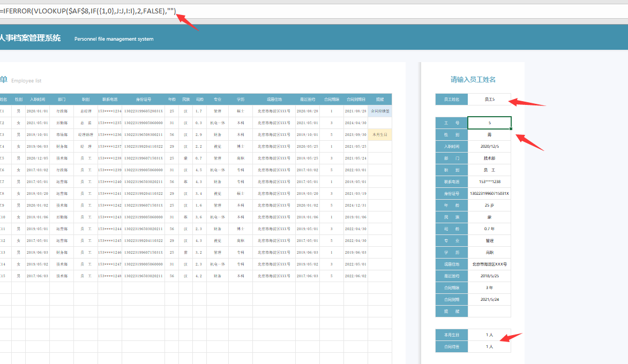Viewport: 628px width, 364px height.
Task: Click the expiry date cell '2024/12/31'
Action: pyautogui.click(x=356, y=205)
